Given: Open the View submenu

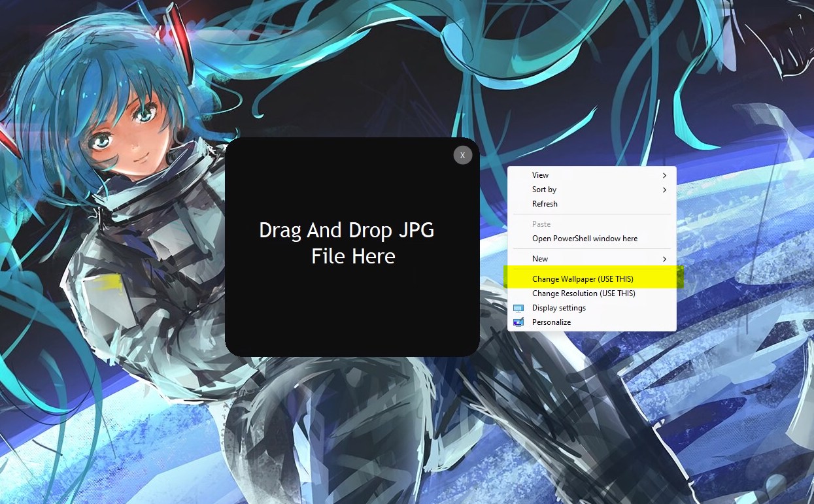Looking at the screenshot, I should tap(592, 175).
